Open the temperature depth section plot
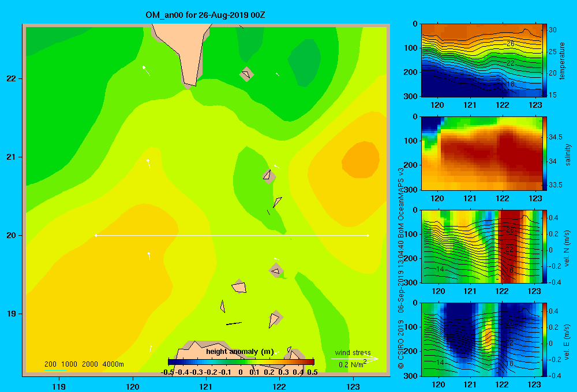This screenshot has width=577, height=392. click(481, 60)
